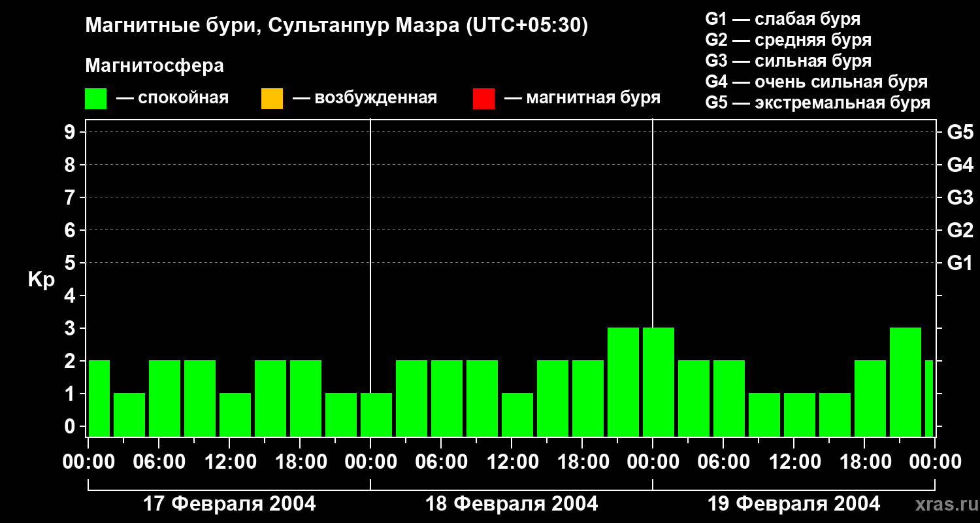Select the Kp 1 bar for 03:00–06:00 on 17 February
Image resolution: width=980 pixels, height=523 pixels.
[x=129, y=415]
